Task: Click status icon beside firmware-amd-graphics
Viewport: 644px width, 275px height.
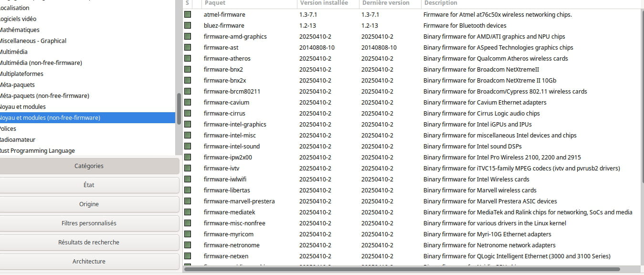Action: 188,37
